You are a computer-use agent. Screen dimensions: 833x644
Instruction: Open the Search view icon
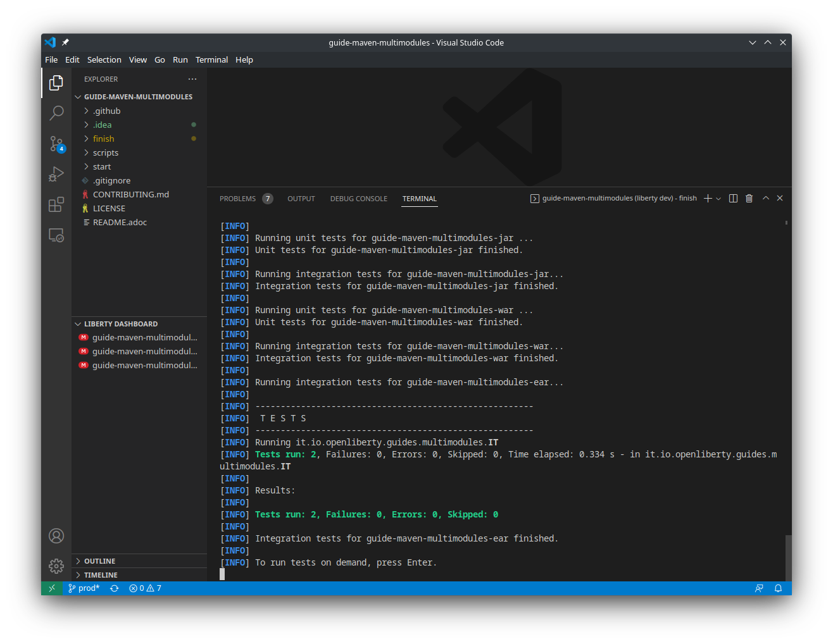(x=56, y=113)
